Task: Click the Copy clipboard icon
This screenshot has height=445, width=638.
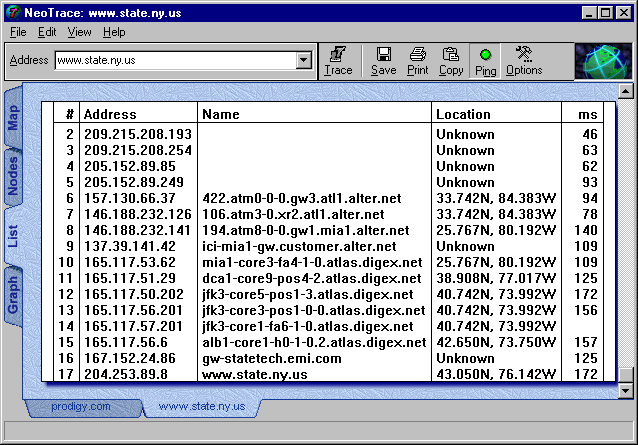Action: click(451, 55)
